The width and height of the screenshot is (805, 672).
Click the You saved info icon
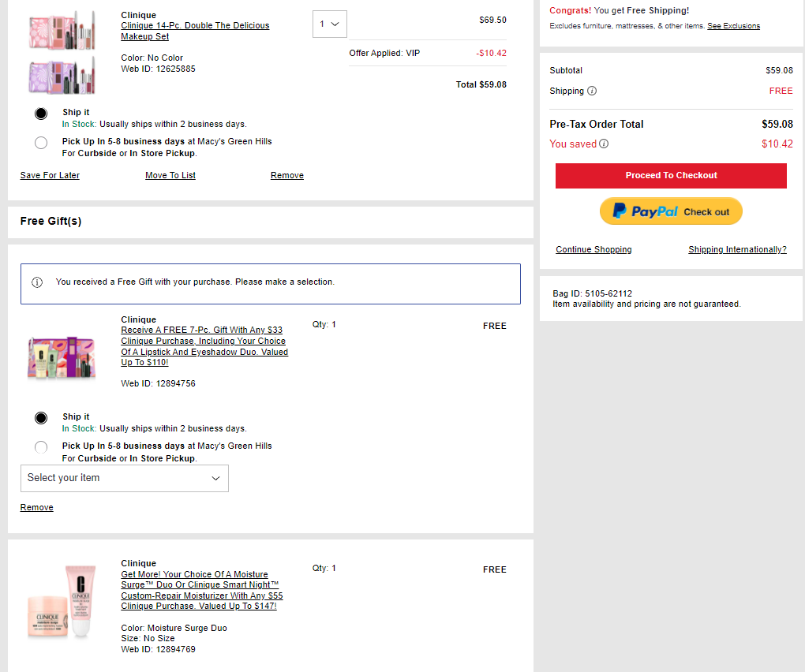(x=604, y=144)
